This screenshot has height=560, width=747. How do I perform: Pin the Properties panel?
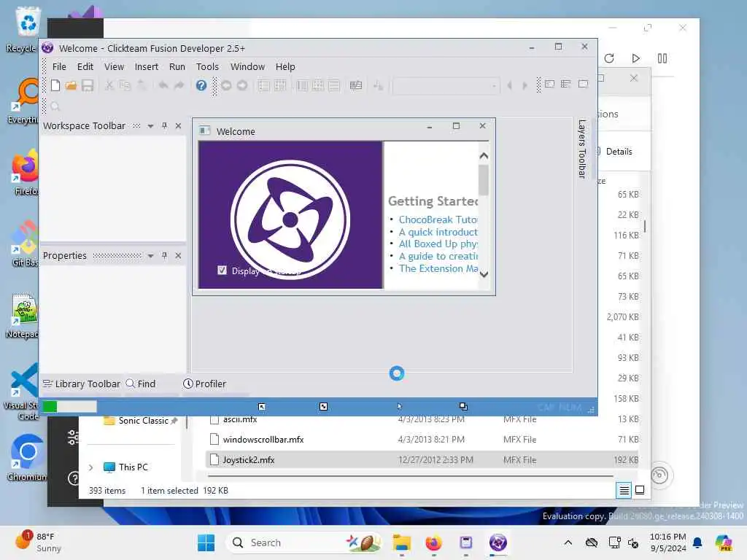pos(164,256)
